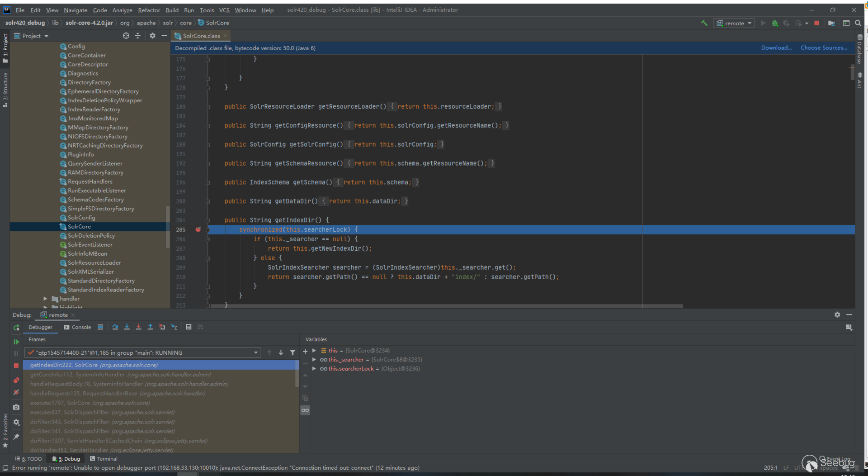Image resolution: width=868 pixels, height=476 pixels.
Task: Open View Breakpoints from debug sidebar
Action: pos(16,380)
